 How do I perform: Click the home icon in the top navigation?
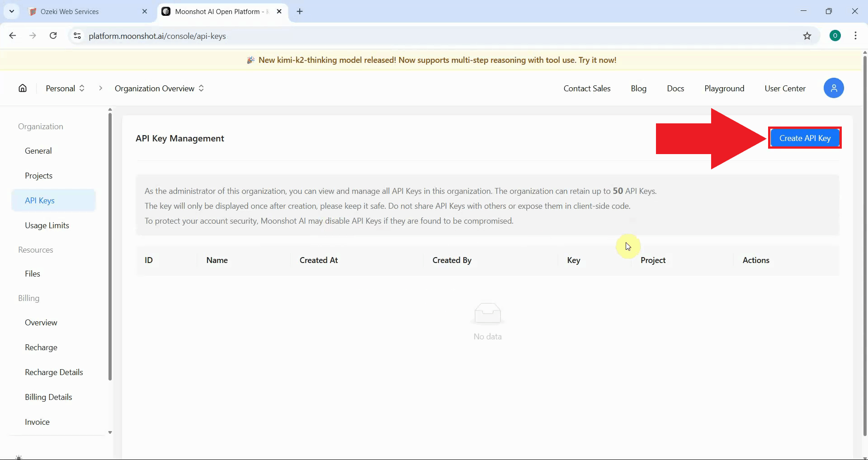coord(22,88)
